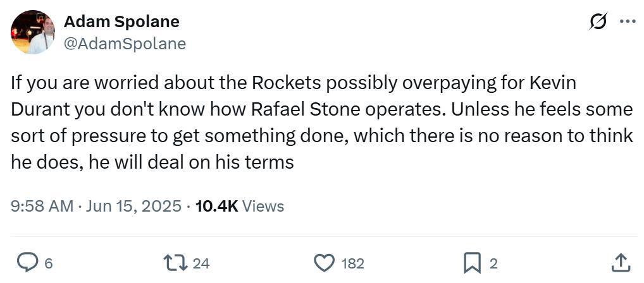Click the reply count of 6
Image resolution: width=644 pixels, height=283 pixels.
point(48,263)
